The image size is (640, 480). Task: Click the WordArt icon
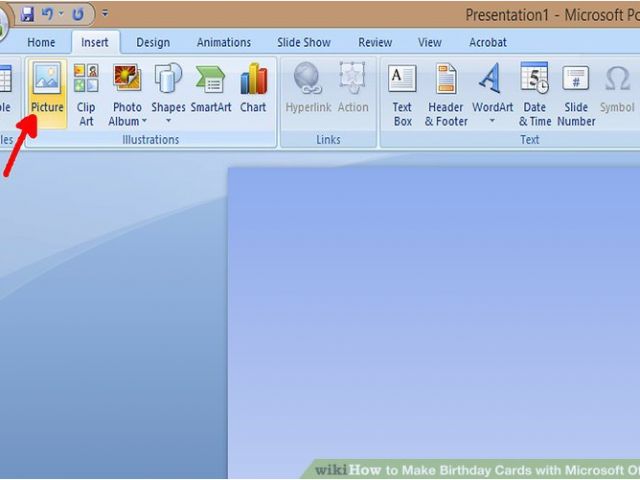(491, 78)
